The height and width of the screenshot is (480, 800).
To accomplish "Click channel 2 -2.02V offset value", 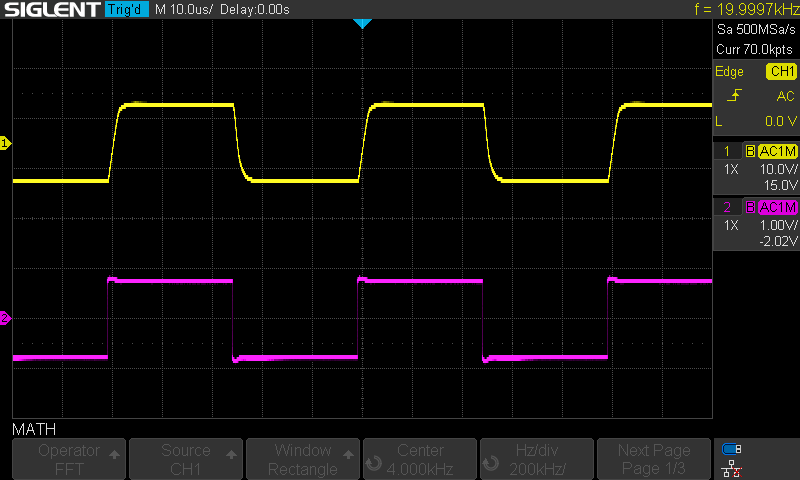I will (778, 241).
